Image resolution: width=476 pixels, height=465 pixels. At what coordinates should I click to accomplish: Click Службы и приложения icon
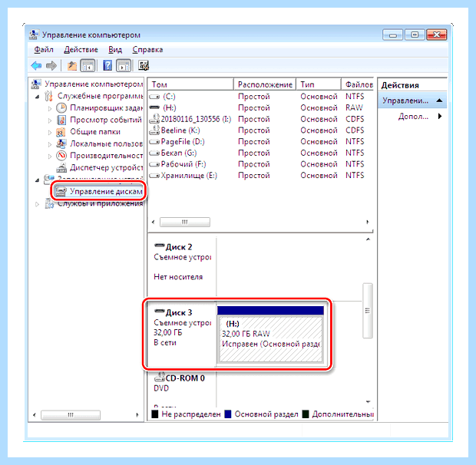(49, 204)
